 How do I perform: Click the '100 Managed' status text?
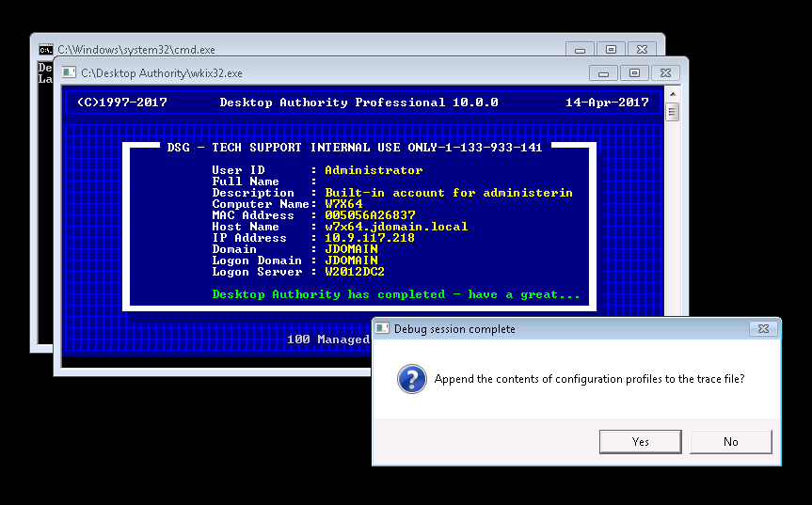(328, 339)
